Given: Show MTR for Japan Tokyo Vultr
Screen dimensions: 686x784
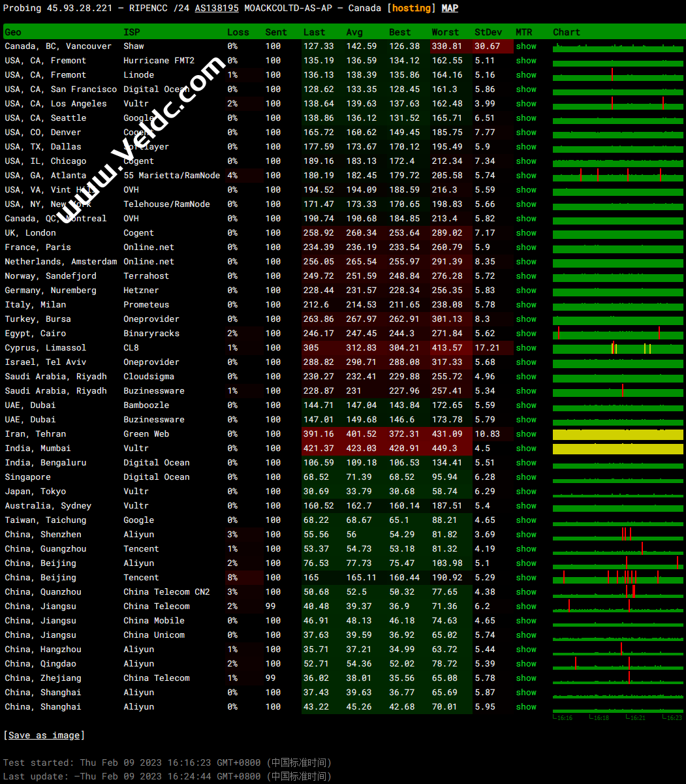Looking at the screenshot, I should pyautogui.click(x=526, y=492).
